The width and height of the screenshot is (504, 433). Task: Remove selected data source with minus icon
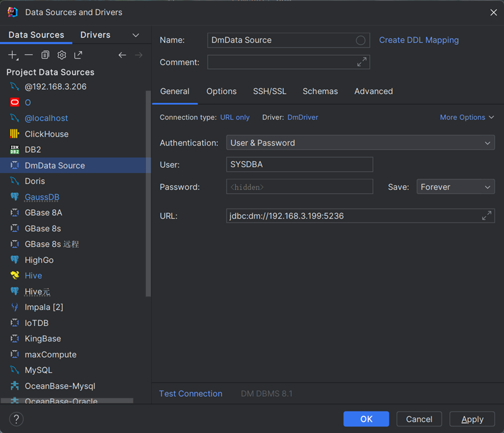tap(29, 55)
